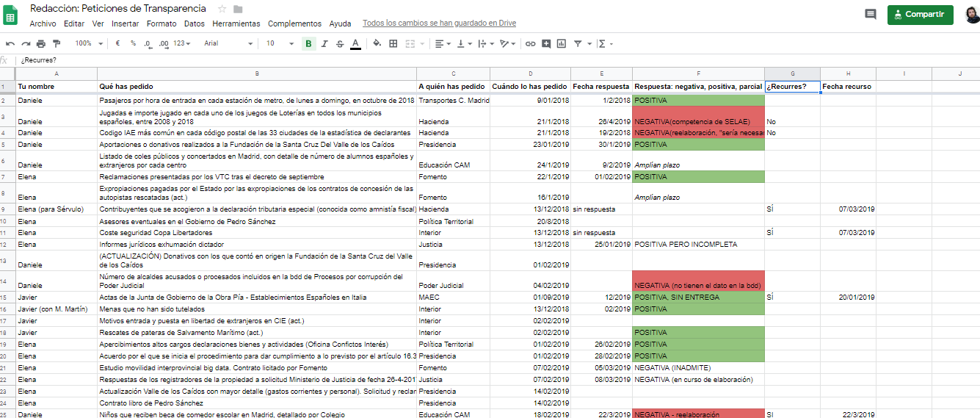Open the text color picker
Viewport: 980px width, 418px height.
coord(355,44)
